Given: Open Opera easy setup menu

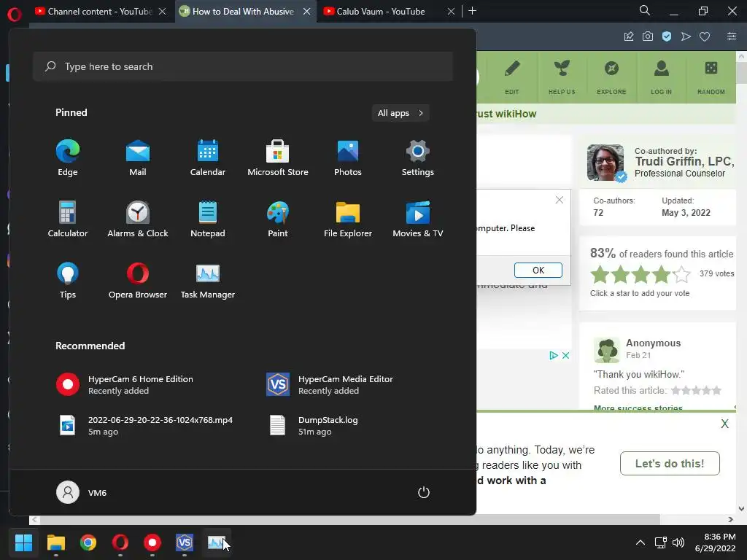Looking at the screenshot, I should click(x=732, y=36).
